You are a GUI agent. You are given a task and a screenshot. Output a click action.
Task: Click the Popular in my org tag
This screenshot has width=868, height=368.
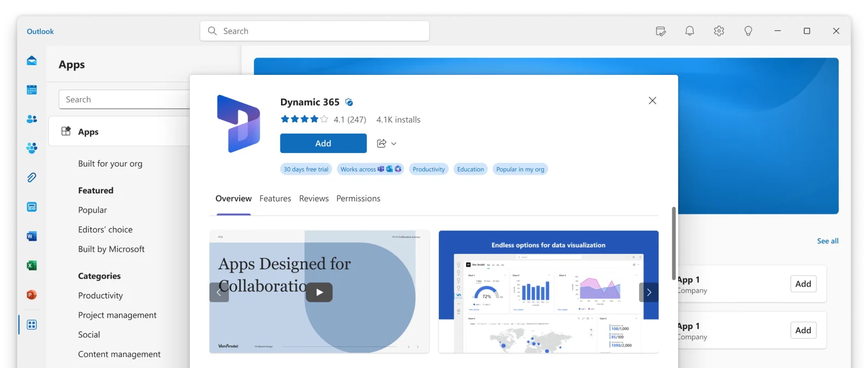(520, 169)
